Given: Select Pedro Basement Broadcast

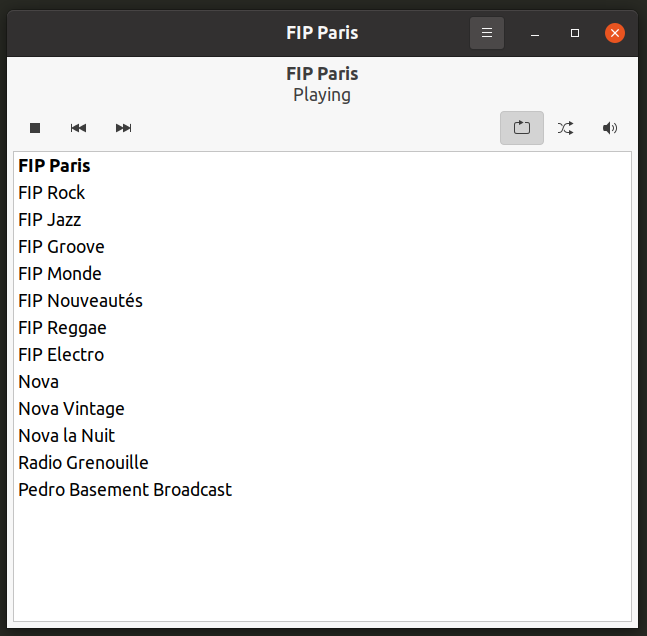Looking at the screenshot, I should 125,490.
